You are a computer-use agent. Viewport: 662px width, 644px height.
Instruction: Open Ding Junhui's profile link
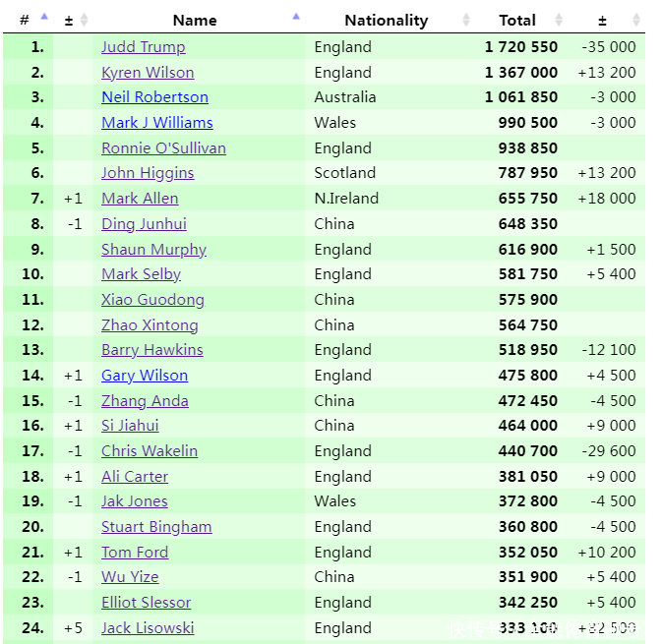click(x=144, y=224)
